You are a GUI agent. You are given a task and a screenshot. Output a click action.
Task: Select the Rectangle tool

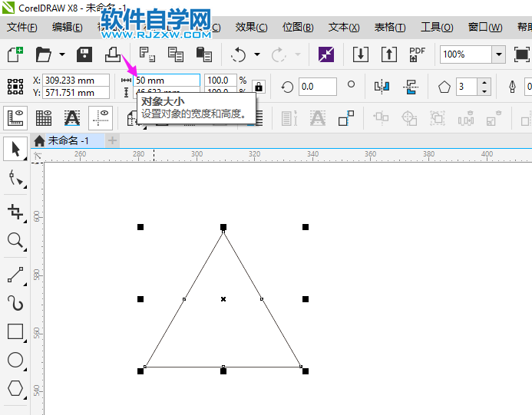(15, 331)
